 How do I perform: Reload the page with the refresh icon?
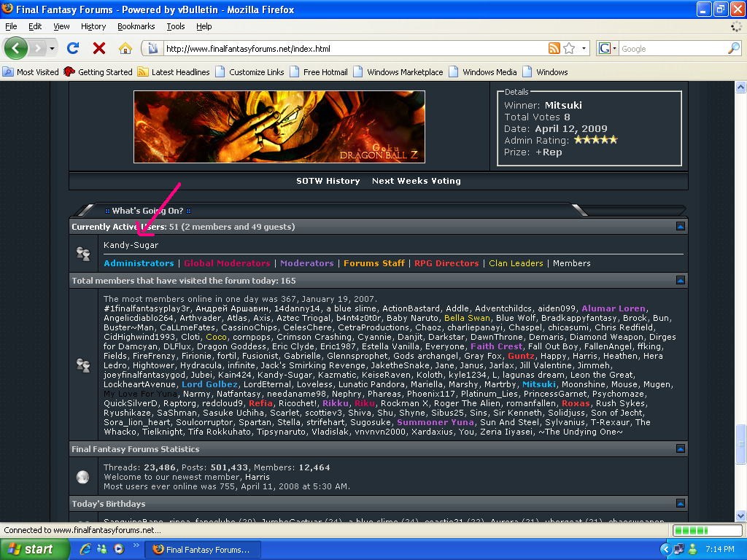[72, 49]
